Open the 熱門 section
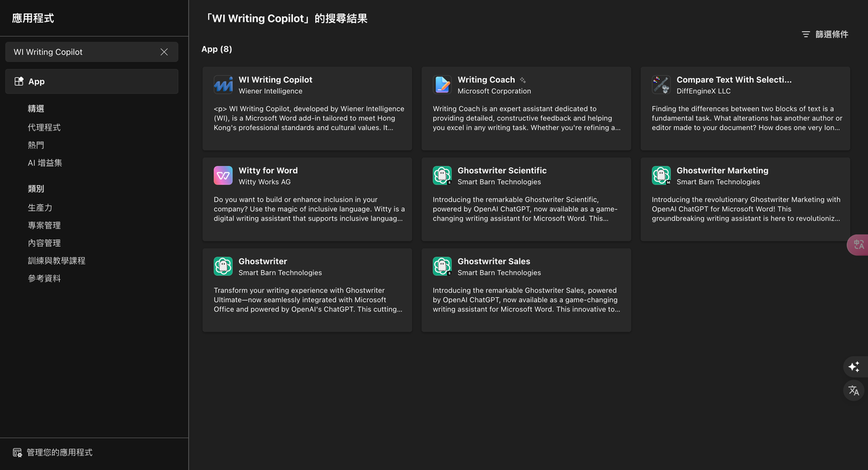Viewport: 868px width, 470px height. pos(36,145)
